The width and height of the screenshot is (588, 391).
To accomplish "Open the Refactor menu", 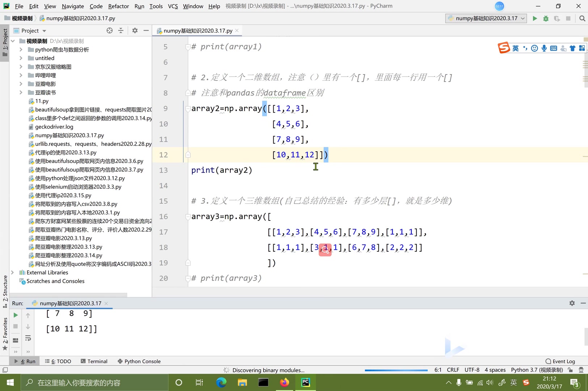I will (118, 6).
